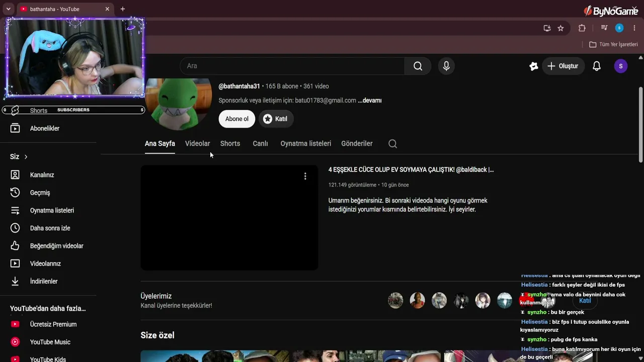Open the bathantaha channel profile picture
Screen dimensions: 644x362
point(179,103)
